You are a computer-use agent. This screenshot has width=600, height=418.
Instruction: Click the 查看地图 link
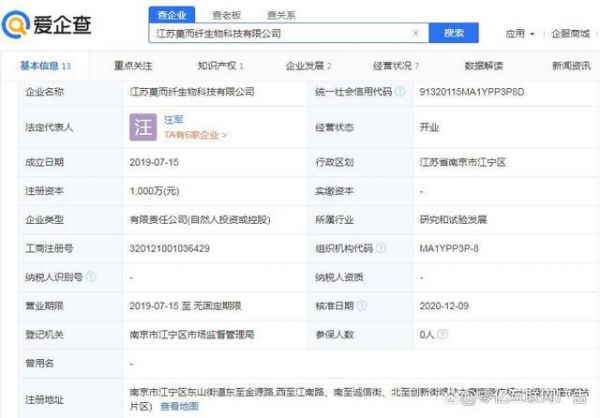tap(179, 406)
